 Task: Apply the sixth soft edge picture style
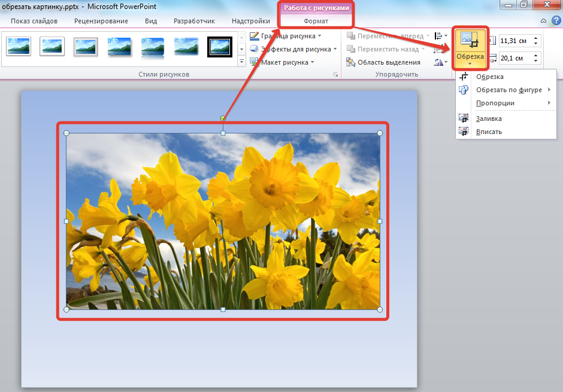click(186, 47)
